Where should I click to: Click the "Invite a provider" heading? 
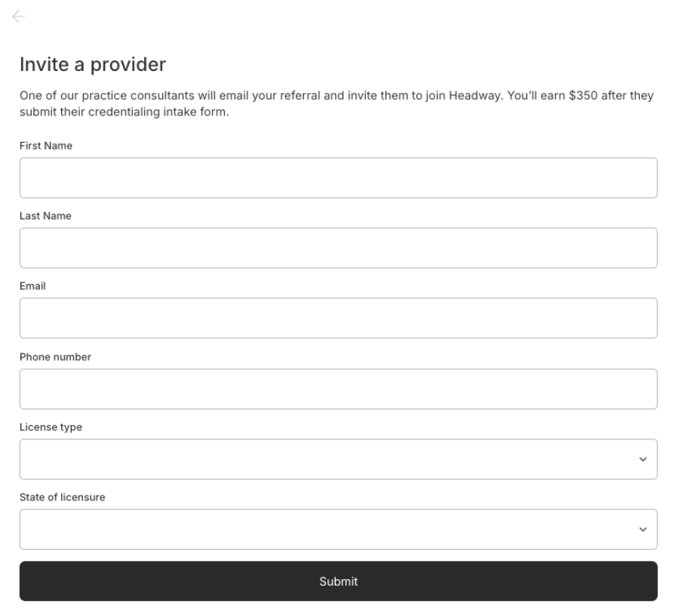point(92,65)
